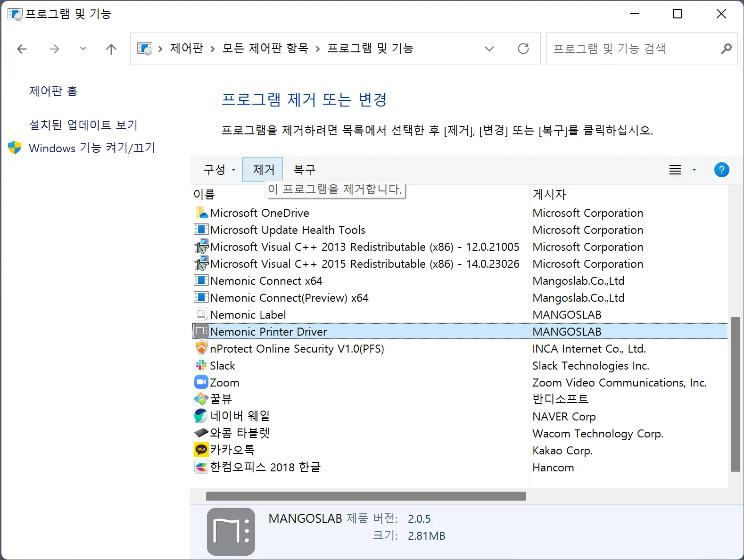Click the Nemonic Connect(Preview) x64 icon
This screenshot has width=744, height=560.
pos(201,297)
